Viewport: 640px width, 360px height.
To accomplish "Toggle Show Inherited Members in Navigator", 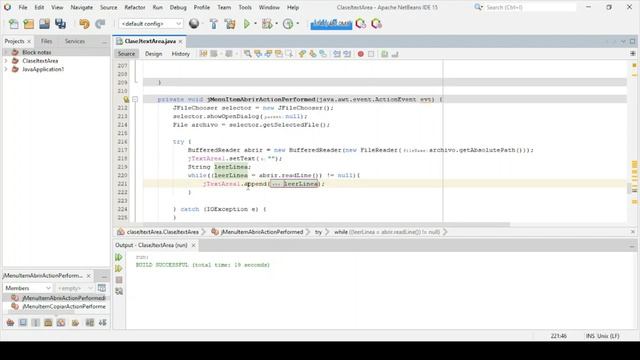I will [x=10, y=322].
